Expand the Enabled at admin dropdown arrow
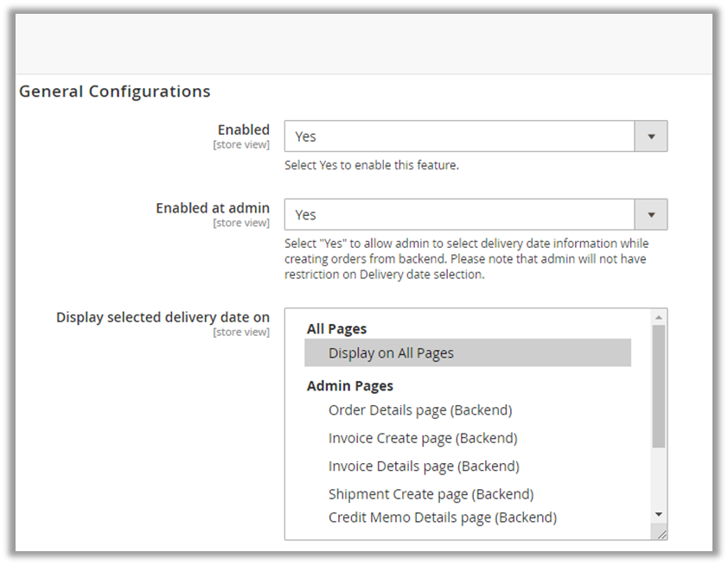 tap(651, 214)
